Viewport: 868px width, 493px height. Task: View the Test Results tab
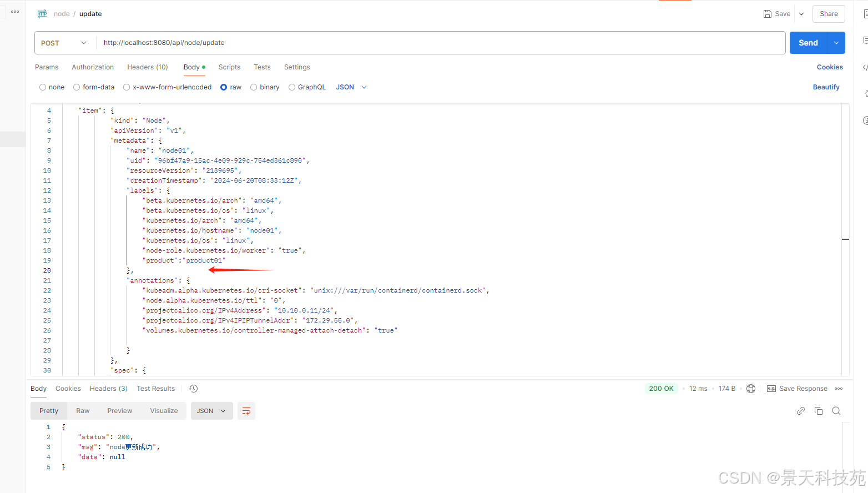155,389
